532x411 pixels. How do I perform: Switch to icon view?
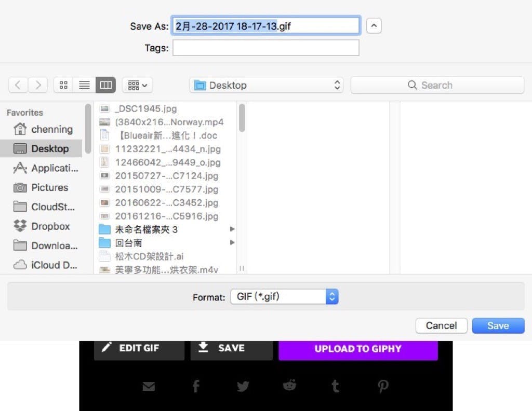point(63,85)
